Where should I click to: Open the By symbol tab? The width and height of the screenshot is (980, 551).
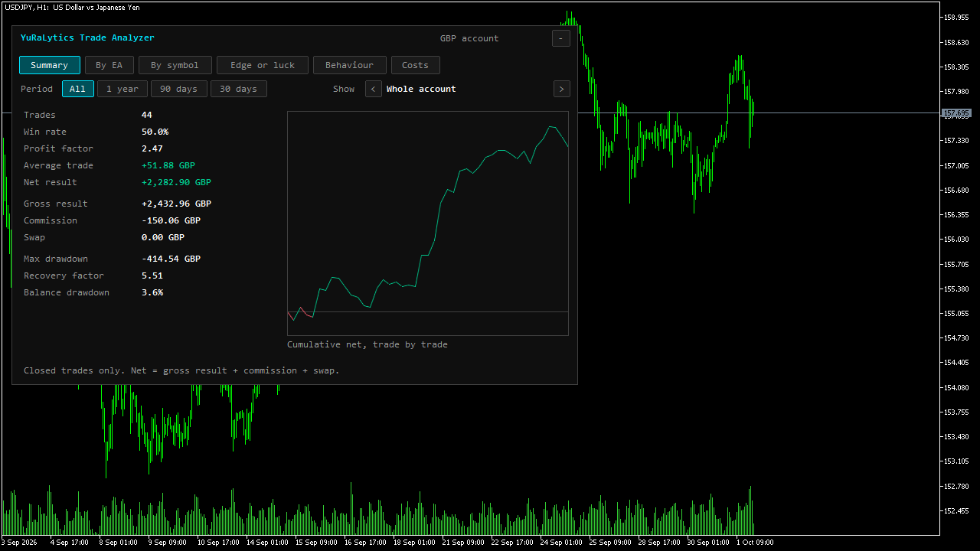coord(175,65)
